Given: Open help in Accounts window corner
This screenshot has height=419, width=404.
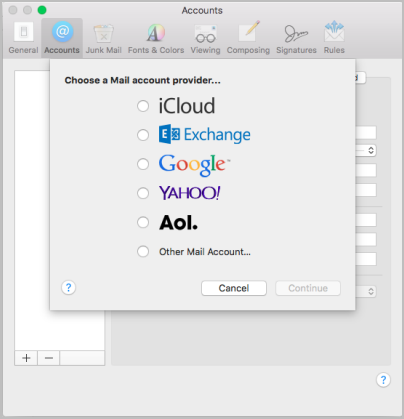Looking at the screenshot, I should coord(383,380).
